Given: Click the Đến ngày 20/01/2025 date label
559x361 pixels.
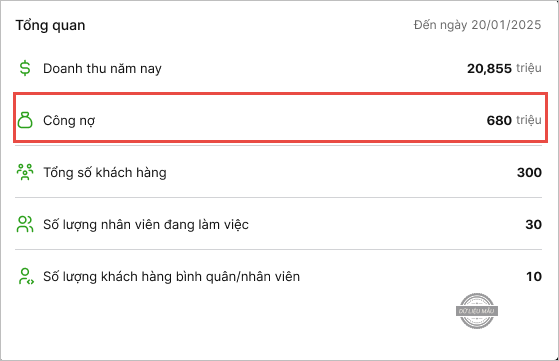Looking at the screenshot, I should click(x=477, y=25).
